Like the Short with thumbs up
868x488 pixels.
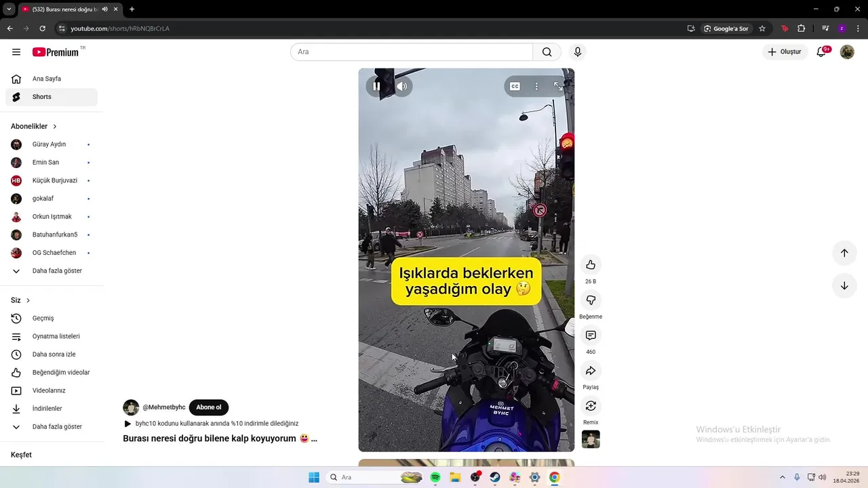(591, 265)
